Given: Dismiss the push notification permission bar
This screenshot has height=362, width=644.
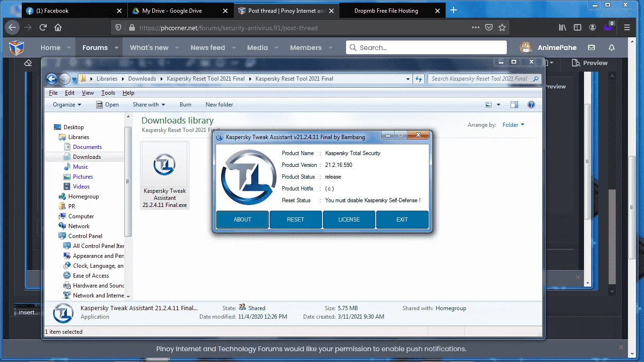Looking at the screenshot, I should click(x=620, y=347).
